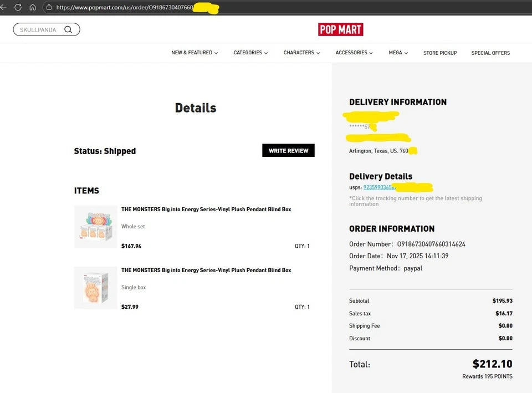This screenshot has height=393, width=532.
Task: Click the POP MART logo
Action: point(340,29)
